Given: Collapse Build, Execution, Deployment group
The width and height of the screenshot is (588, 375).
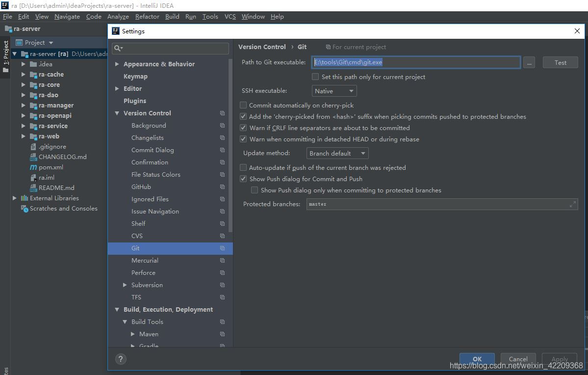Looking at the screenshot, I should [x=117, y=309].
